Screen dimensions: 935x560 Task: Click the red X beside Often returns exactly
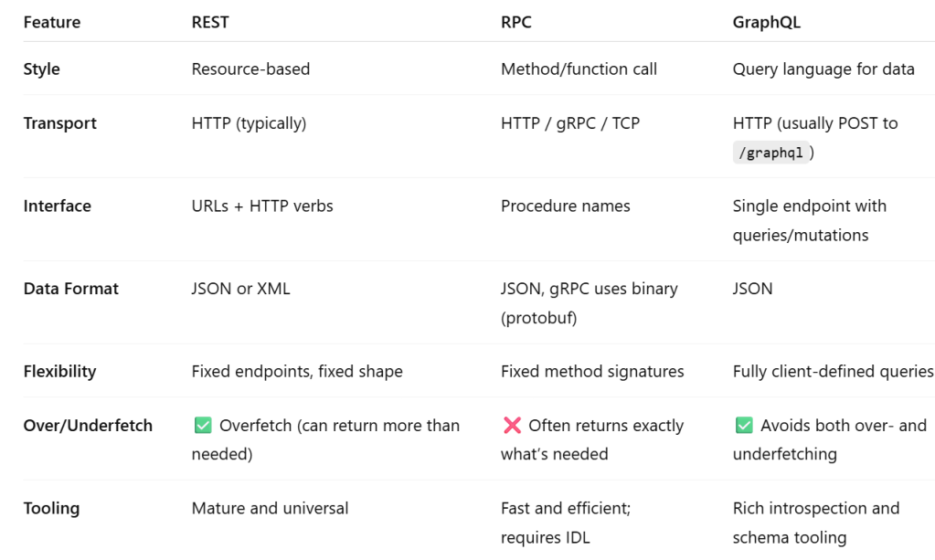coord(512,426)
